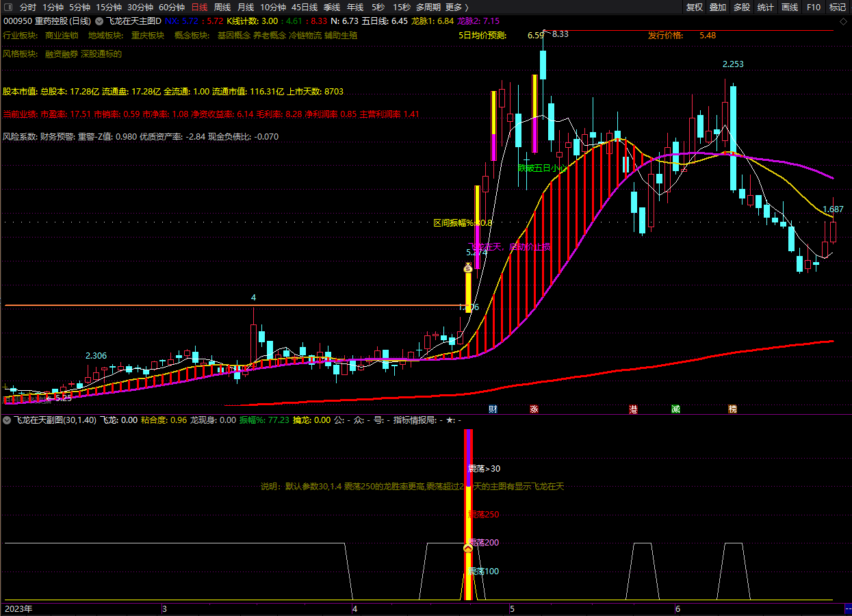Open F10 company information

(814, 7)
